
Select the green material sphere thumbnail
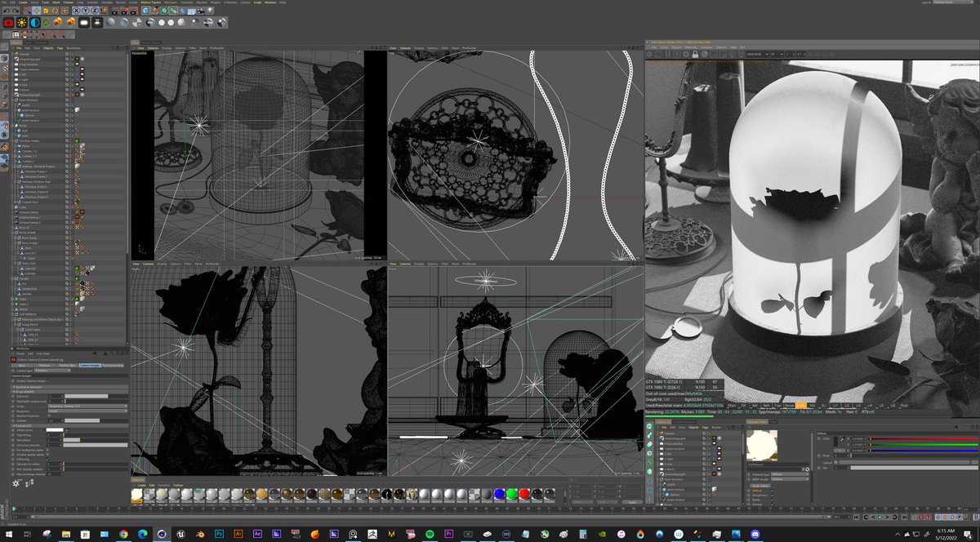(511, 494)
